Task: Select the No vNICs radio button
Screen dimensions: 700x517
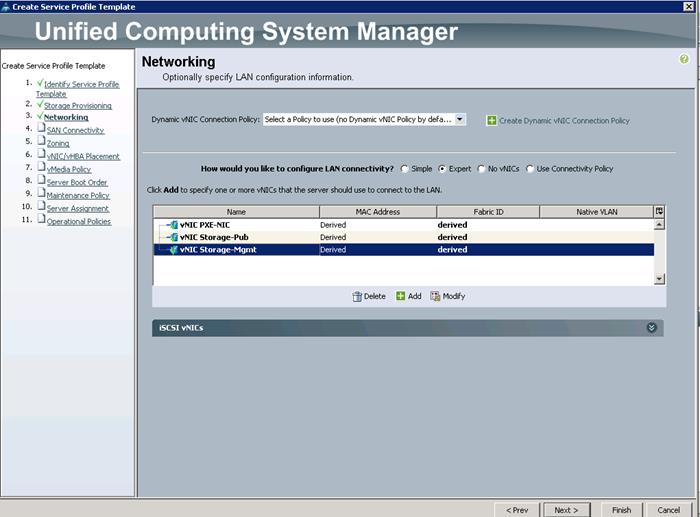Action: pos(481,169)
